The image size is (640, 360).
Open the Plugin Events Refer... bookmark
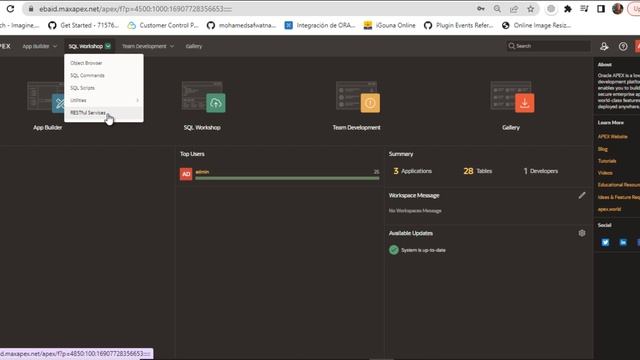click(x=459, y=25)
